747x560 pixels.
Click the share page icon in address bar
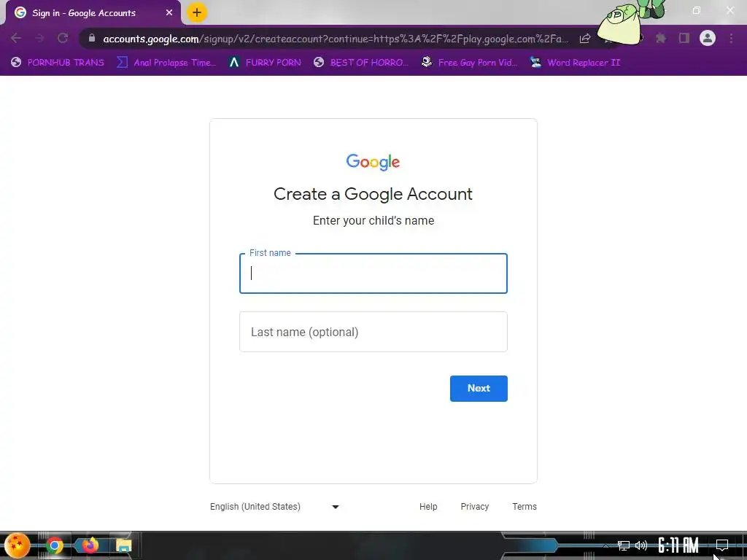tap(585, 39)
